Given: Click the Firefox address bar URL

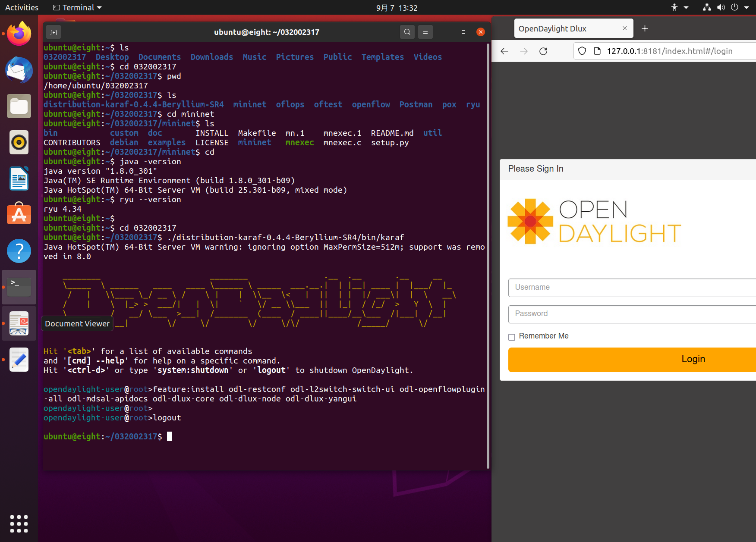Looking at the screenshot, I should 670,51.
